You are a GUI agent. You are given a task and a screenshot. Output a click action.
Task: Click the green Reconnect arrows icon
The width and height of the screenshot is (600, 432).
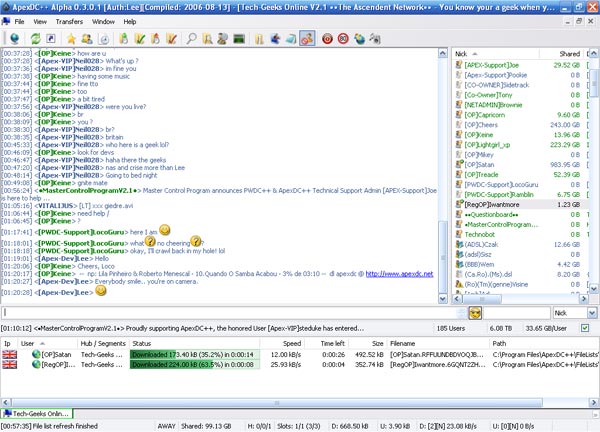[36, 39]
